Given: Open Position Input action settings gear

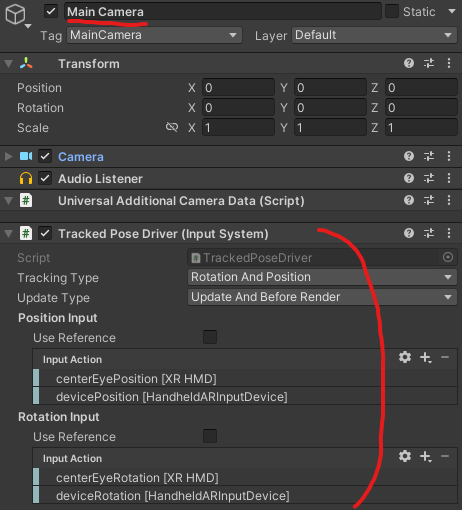Looking at the screenshot, I should tap(405, 357).
